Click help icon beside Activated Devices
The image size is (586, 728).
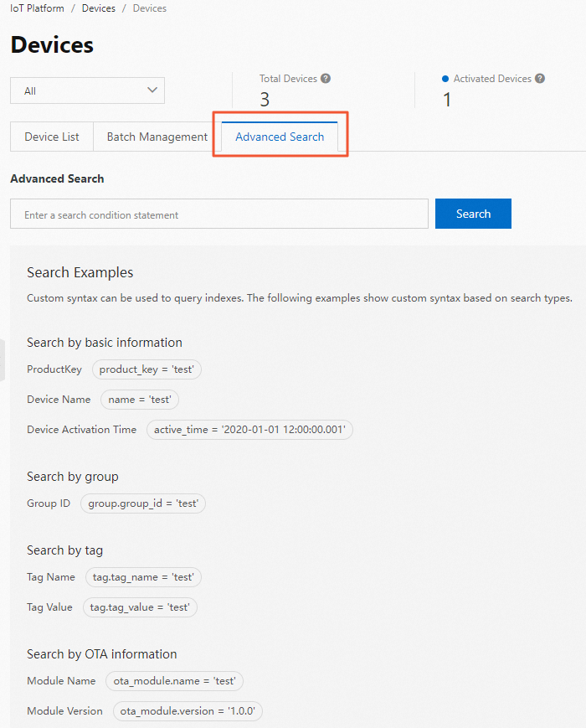point(540,79)
